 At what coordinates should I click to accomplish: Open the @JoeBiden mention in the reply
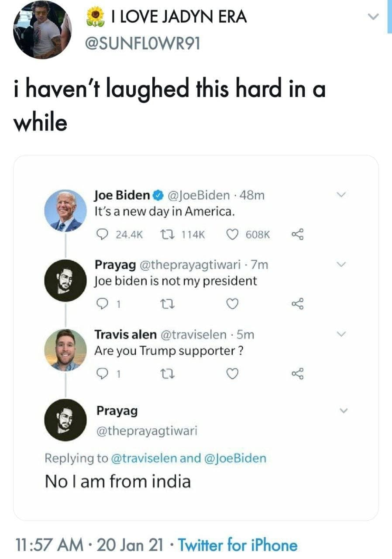click(x=235, y=458)
